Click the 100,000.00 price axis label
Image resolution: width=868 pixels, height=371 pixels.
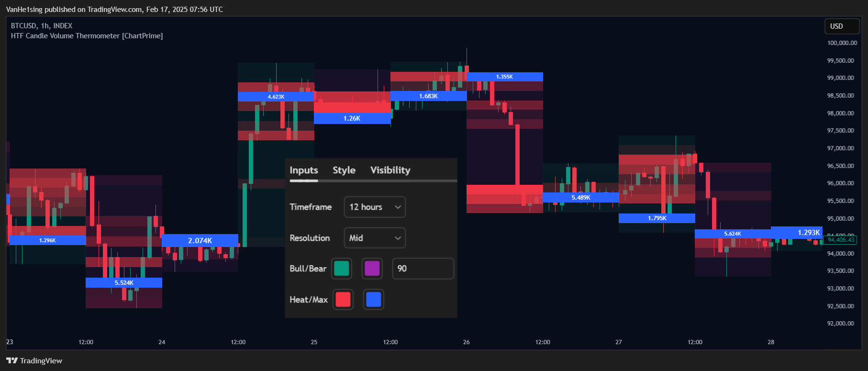pyautogui.click(x=842, y=43)
